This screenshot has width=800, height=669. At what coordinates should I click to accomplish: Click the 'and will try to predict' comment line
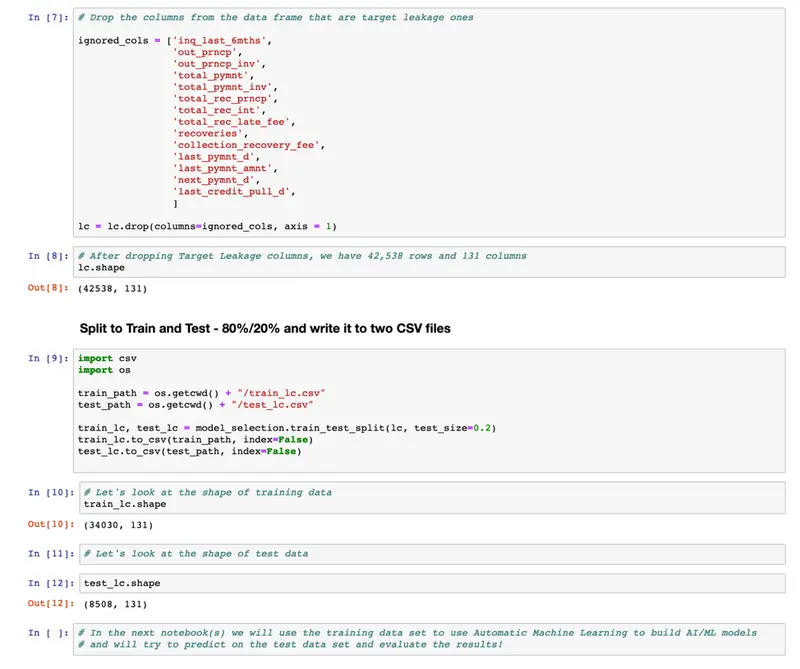pos(290,645)
